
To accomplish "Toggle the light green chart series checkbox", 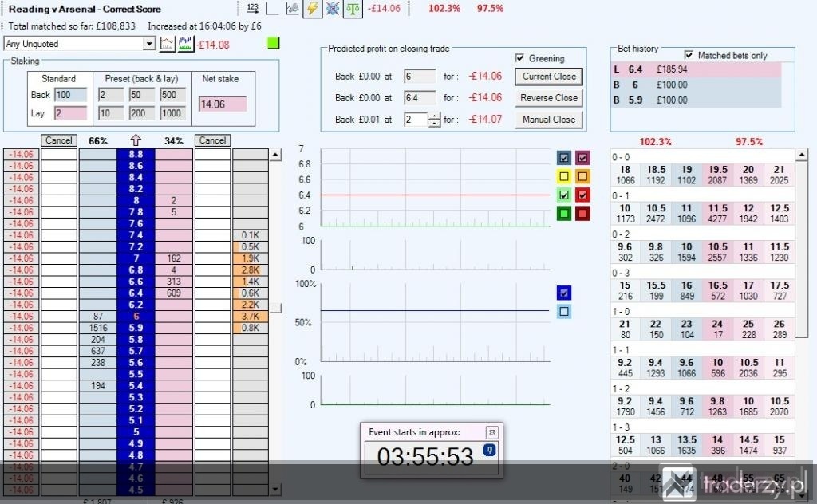I will click(564, 195).
